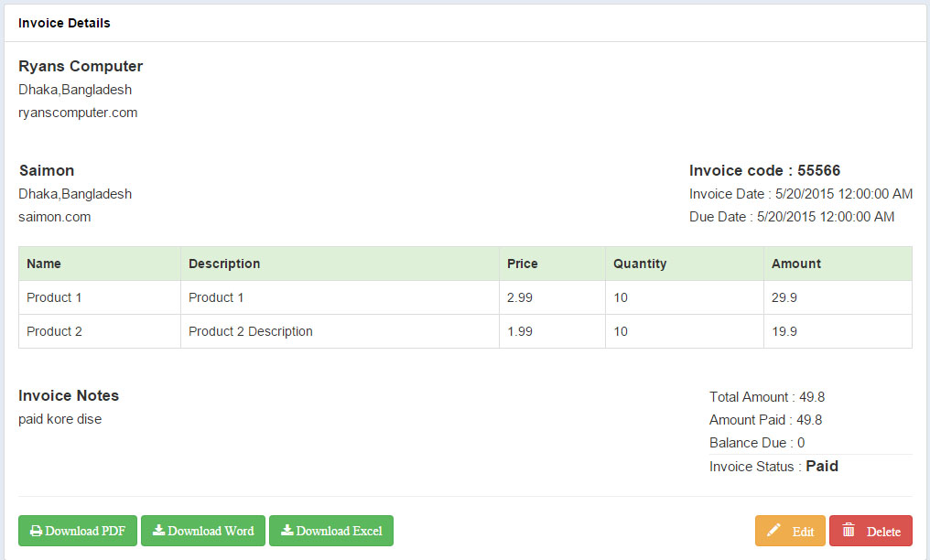930x560 pixels.
Task: Click the Price column header
Action: click(523, 264)
